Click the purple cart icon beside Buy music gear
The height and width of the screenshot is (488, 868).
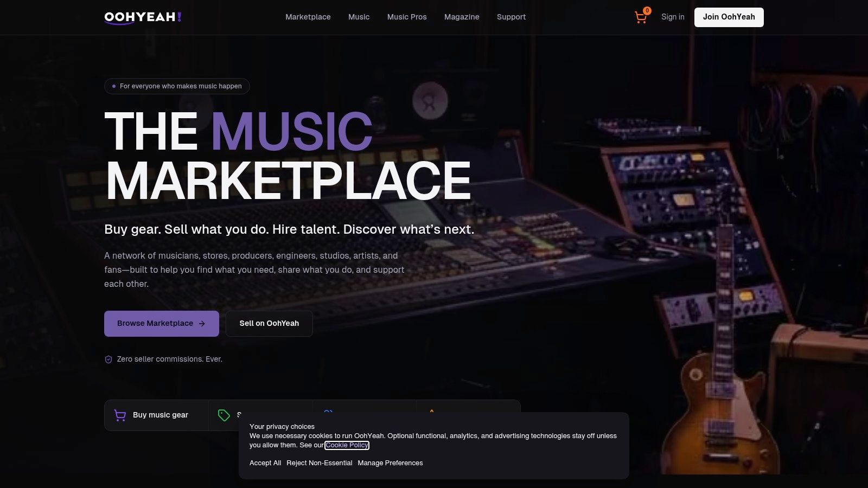(120, 415)
